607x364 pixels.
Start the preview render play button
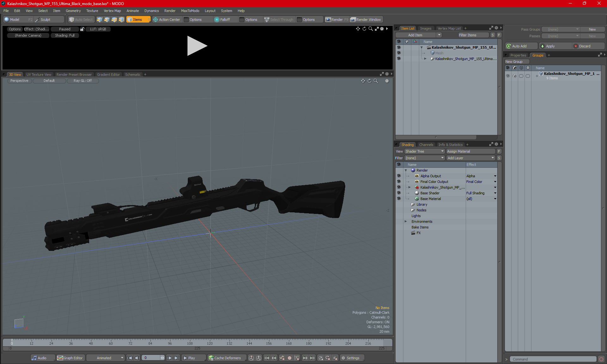[197, 46]
